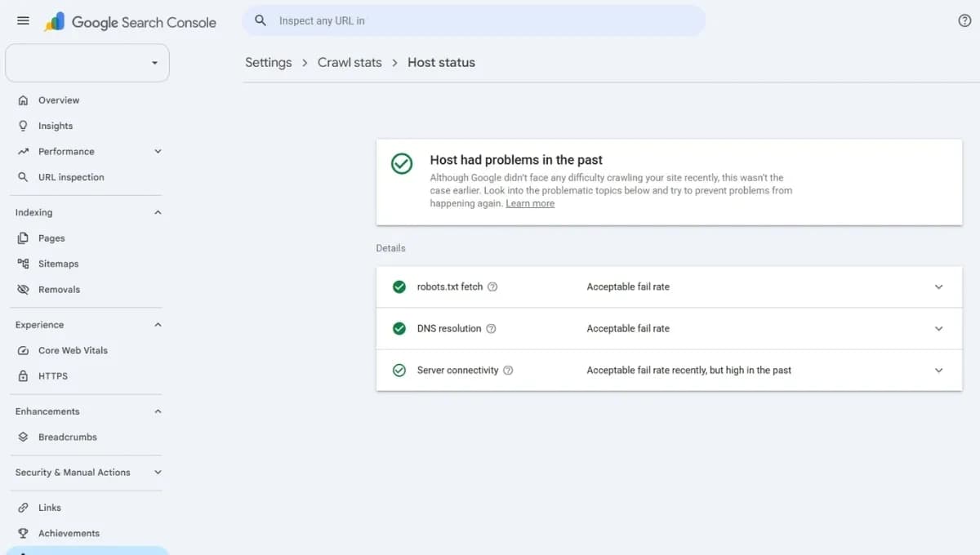Screen dimensions: 980x555
Task: Expand the robots.txt fetch row
Action: (938, 287)
